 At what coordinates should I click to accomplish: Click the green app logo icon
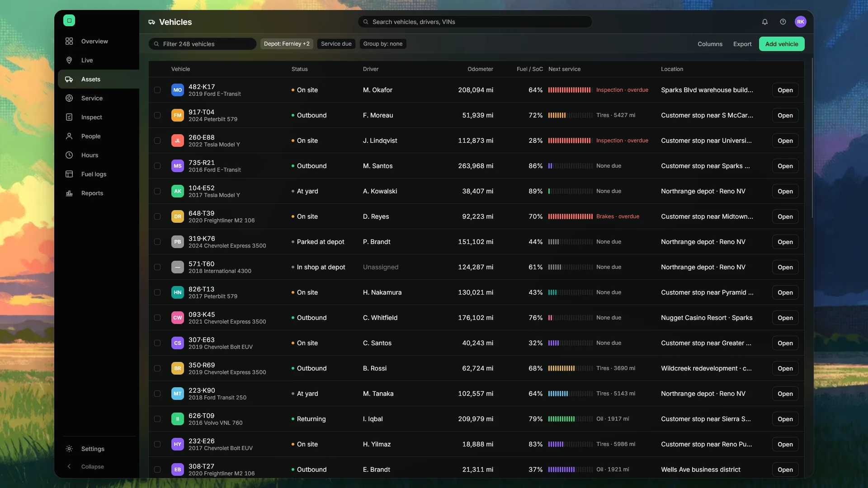coord(69,20)
